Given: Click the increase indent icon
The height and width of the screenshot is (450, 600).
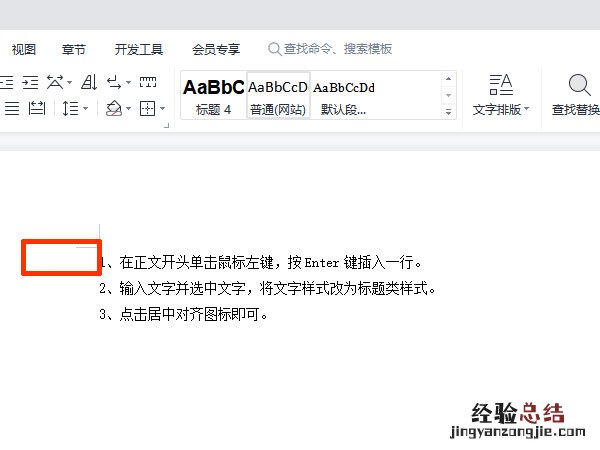Looking at the screenshot, I should click(x=30, y=82).
